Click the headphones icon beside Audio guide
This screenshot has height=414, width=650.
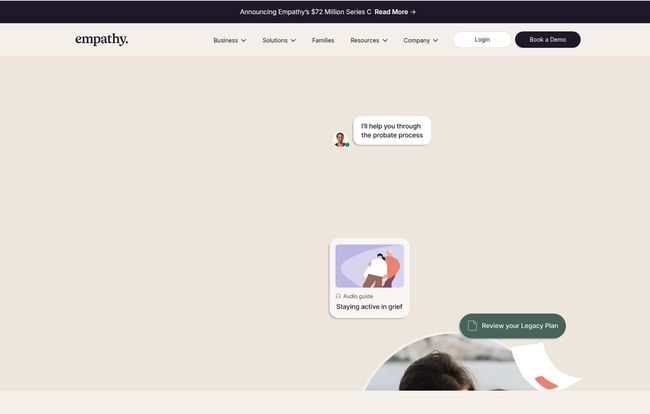(338, 296)
